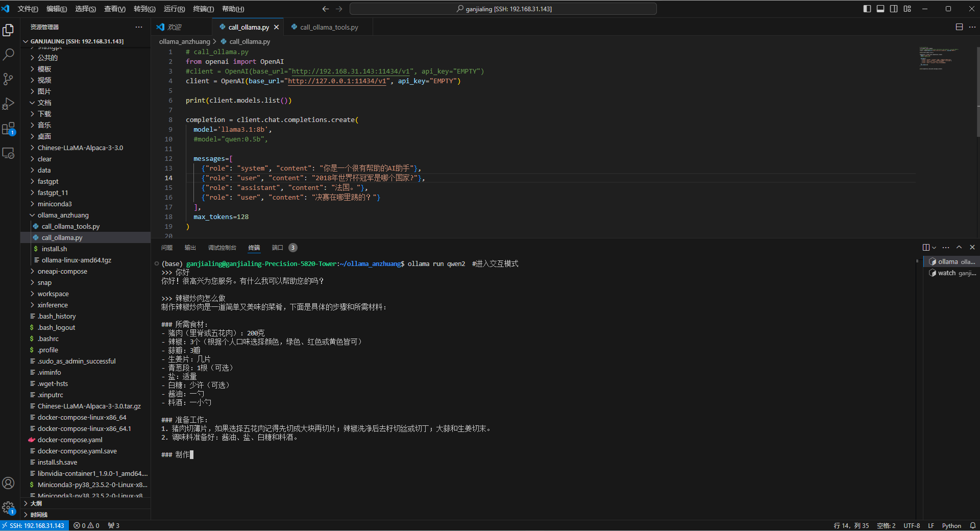This screenshot has height=531, width=980.
Task: Change file encoding UTF-8
Action: click(912, 525)
